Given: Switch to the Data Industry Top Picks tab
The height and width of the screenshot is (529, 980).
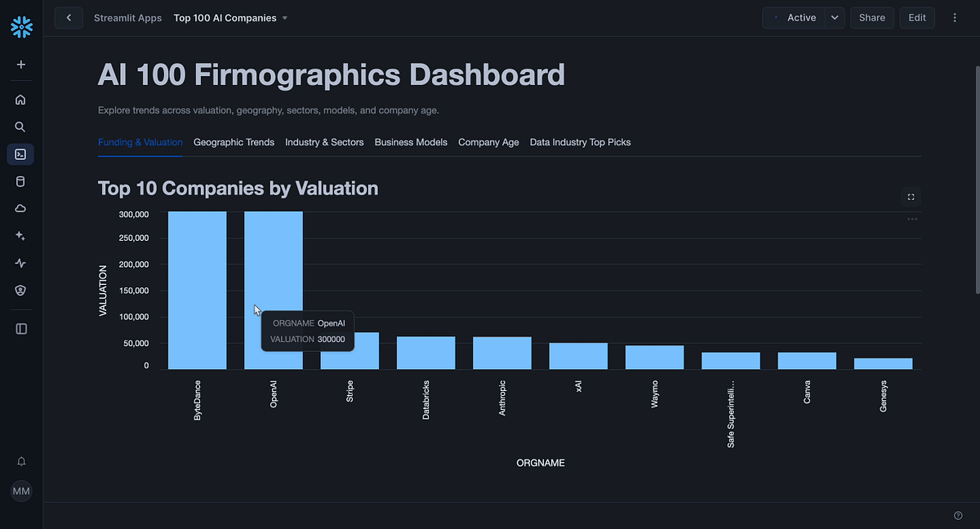Looking at the screenshot, I should click(580, 142).
